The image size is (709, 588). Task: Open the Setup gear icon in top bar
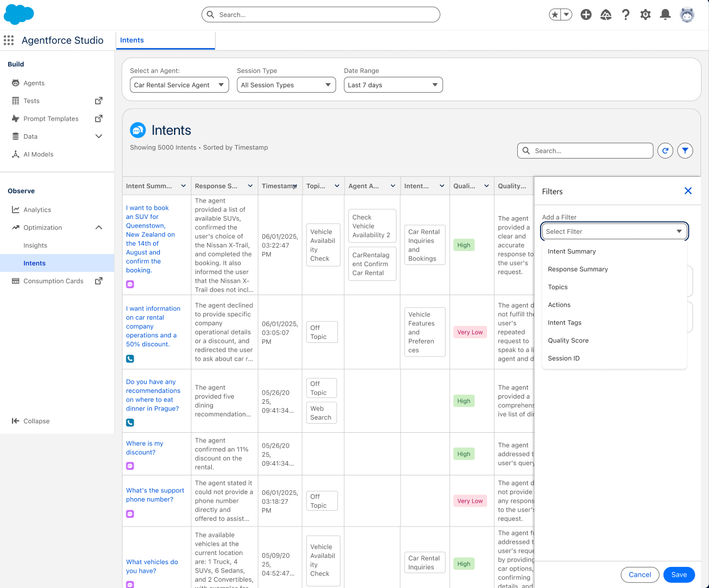tap(645, 14)
